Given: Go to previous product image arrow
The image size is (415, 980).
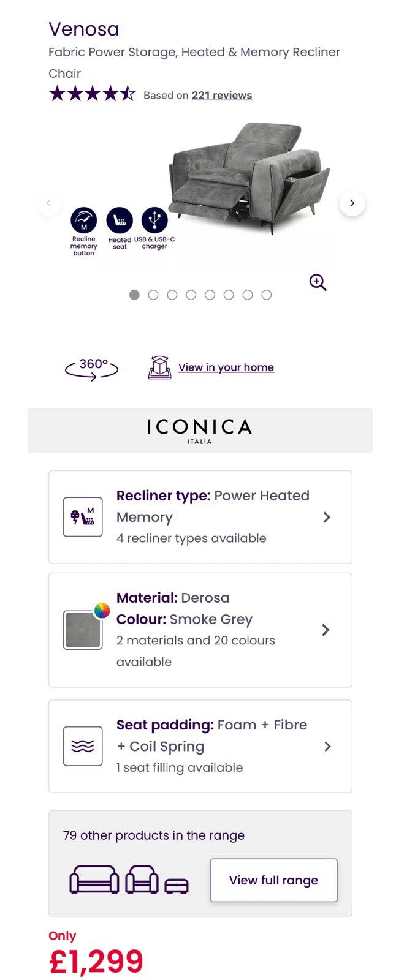Looking at the screenshot, I should pos(49,203).
